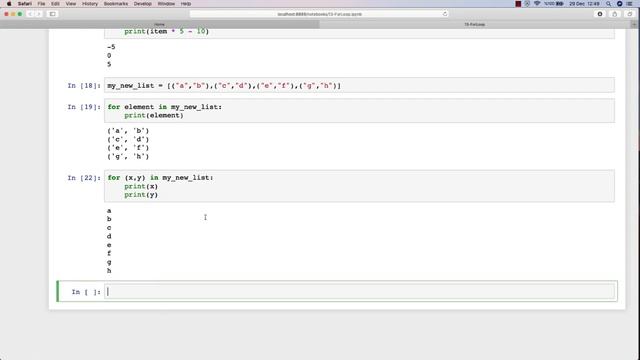640x360 pixels.
Task: Click the print(x) code line
Action: point(141,187)
